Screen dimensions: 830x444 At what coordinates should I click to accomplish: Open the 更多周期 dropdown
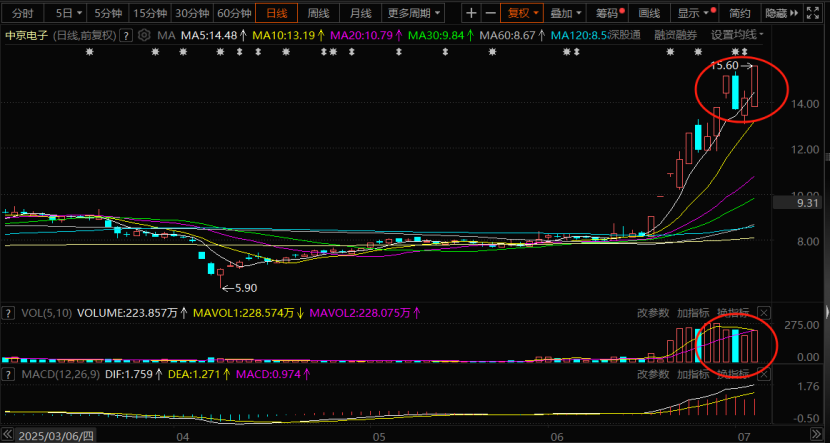413,13
